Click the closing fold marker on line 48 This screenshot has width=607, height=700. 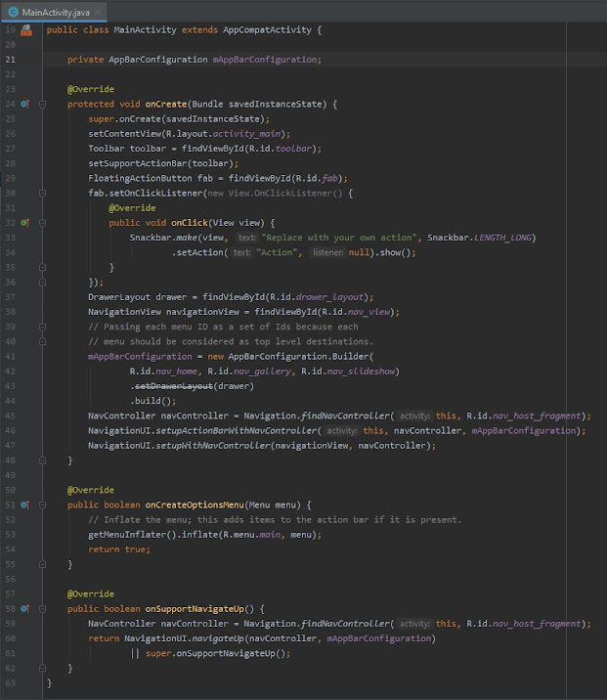point(40,459)
